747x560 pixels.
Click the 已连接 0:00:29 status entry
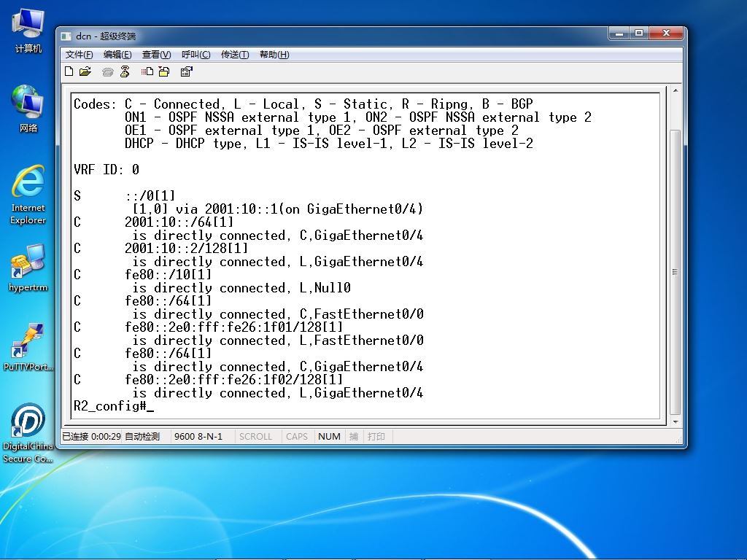tap(91, 437)
